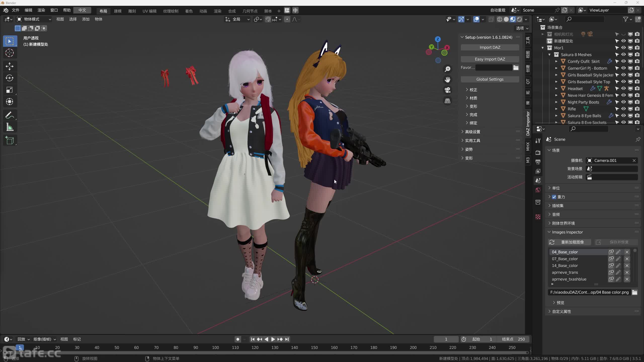
Task: Expand the 校正 section
Action: (x=471, y=90)
